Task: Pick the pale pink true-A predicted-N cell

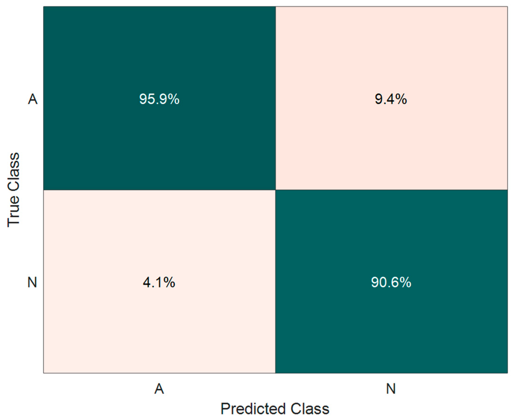Action: pos(391,98)
